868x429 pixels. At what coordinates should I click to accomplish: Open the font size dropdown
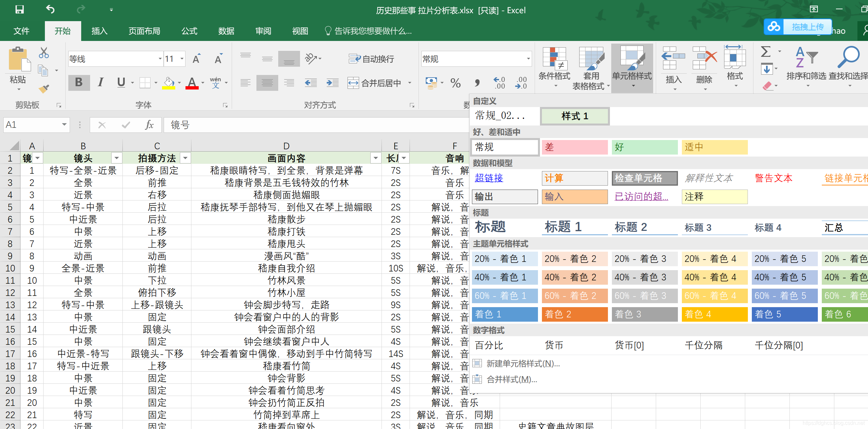182,59
